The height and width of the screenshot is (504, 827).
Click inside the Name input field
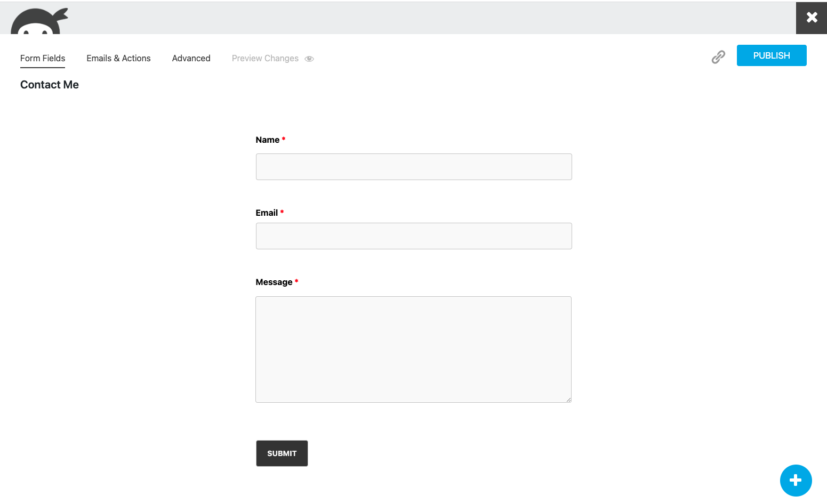click(414, 167)
